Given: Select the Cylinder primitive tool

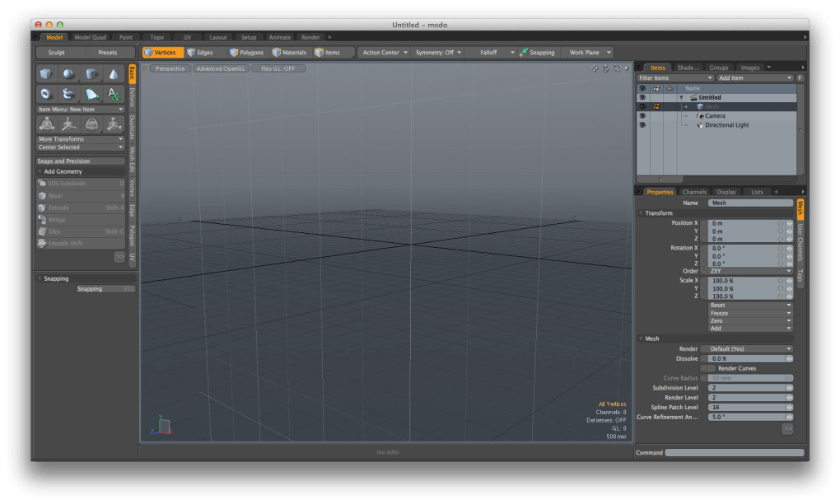Looking at the screenshot, I should tap(91, 74).
